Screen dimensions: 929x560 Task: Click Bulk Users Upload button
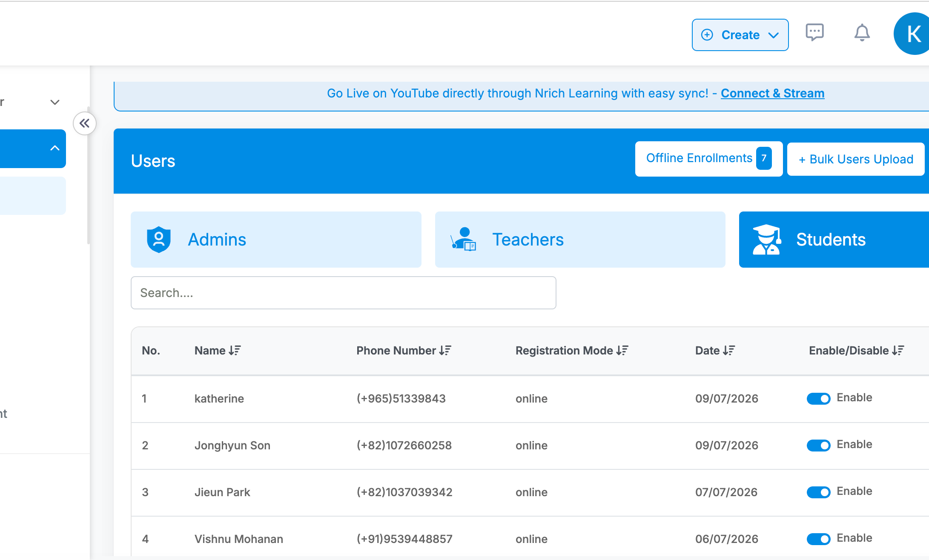[856, 159]
